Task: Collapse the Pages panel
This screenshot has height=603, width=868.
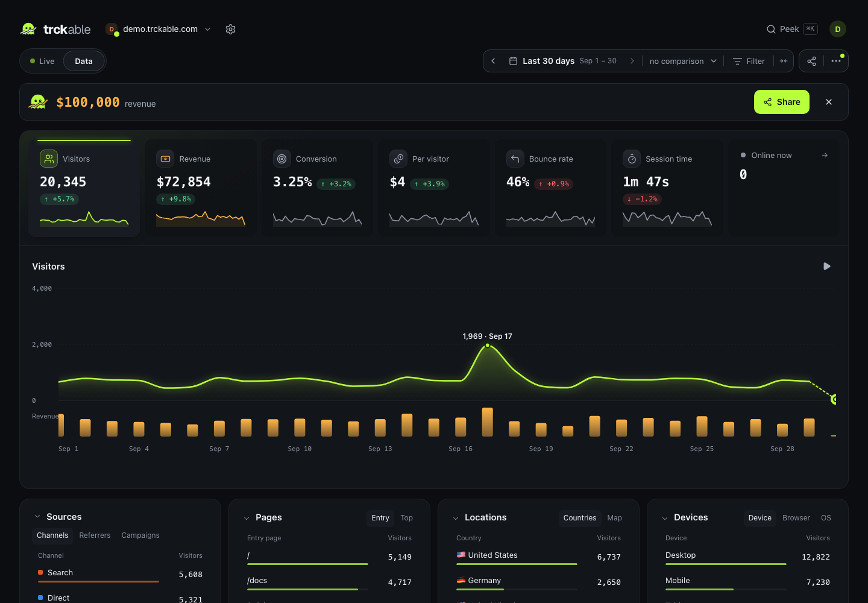Action: tap(247, 518)
